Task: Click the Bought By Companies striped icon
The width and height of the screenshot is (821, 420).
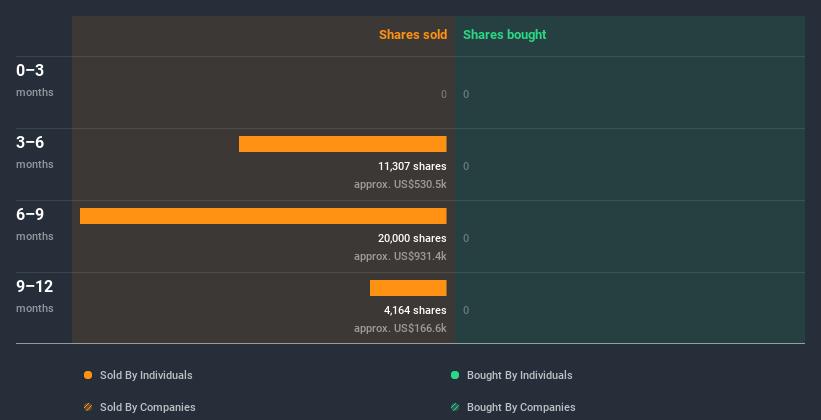Action: click(455, 407)
